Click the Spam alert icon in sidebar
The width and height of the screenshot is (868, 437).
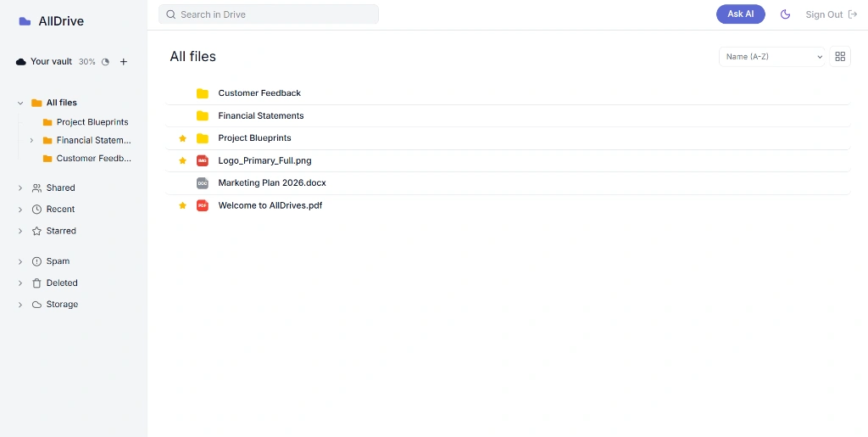pyautogui.click(x=36, y=261)
